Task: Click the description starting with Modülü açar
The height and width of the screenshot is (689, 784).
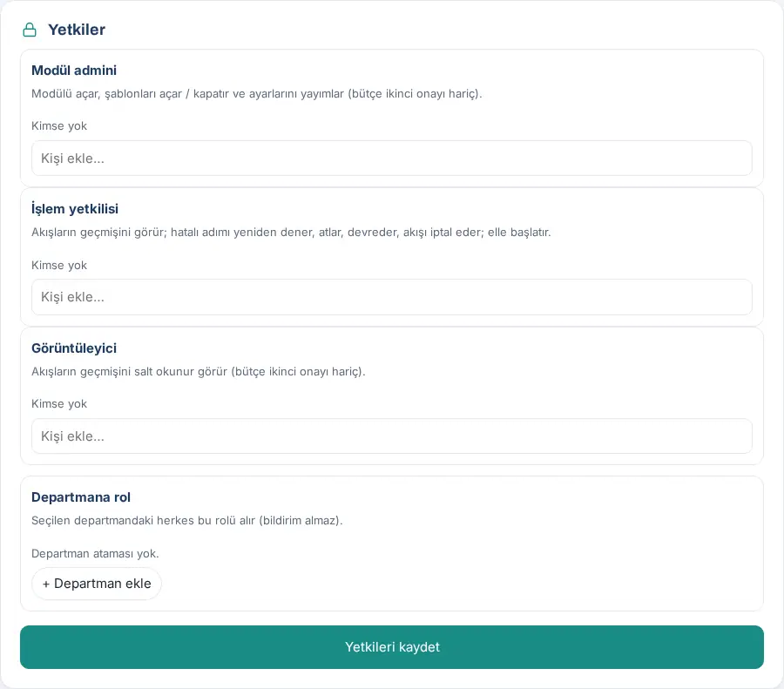Action: coord(256,94)
